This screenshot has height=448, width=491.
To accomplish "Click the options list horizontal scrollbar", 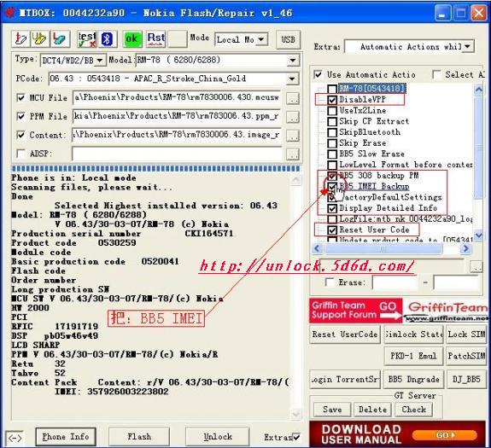I will 391,248.
